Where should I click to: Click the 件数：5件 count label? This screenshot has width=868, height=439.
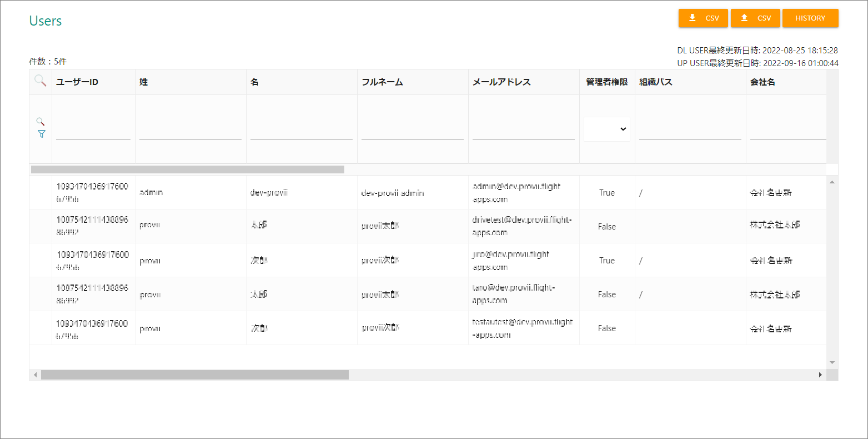coord(48,62)
